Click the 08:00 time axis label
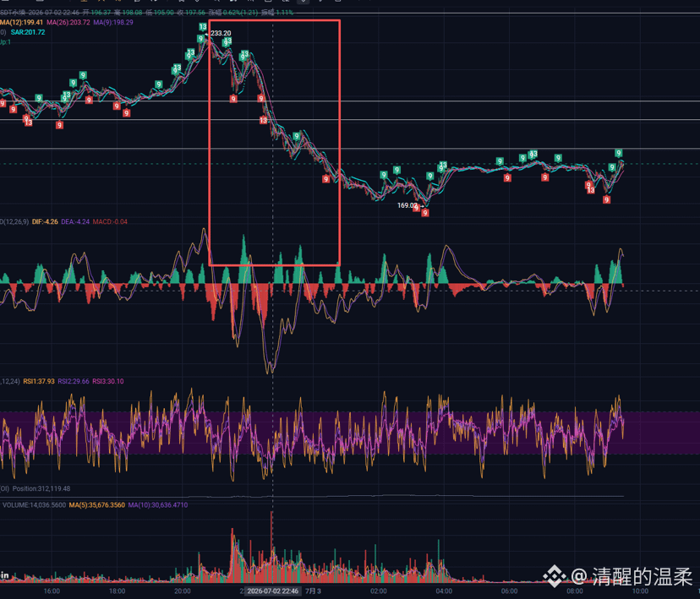This screenshot has height=599, width=700. (x=575, y=591)
